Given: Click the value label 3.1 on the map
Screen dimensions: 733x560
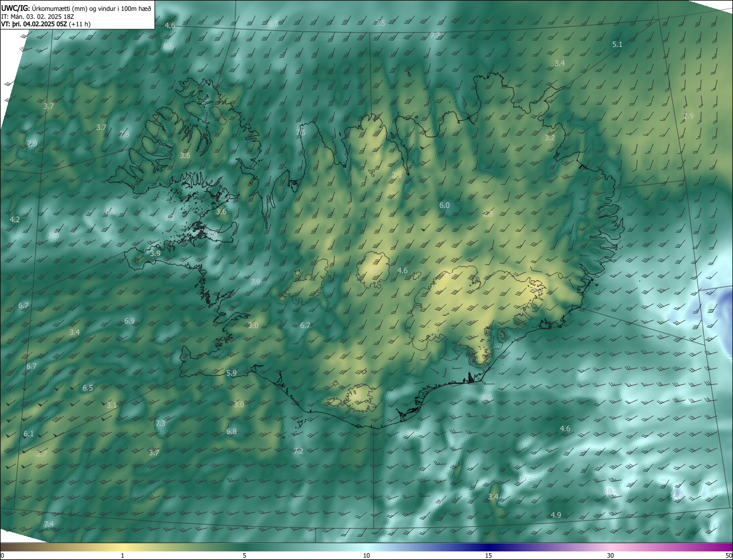Looking at the screenshot, I should click(112, 405).
